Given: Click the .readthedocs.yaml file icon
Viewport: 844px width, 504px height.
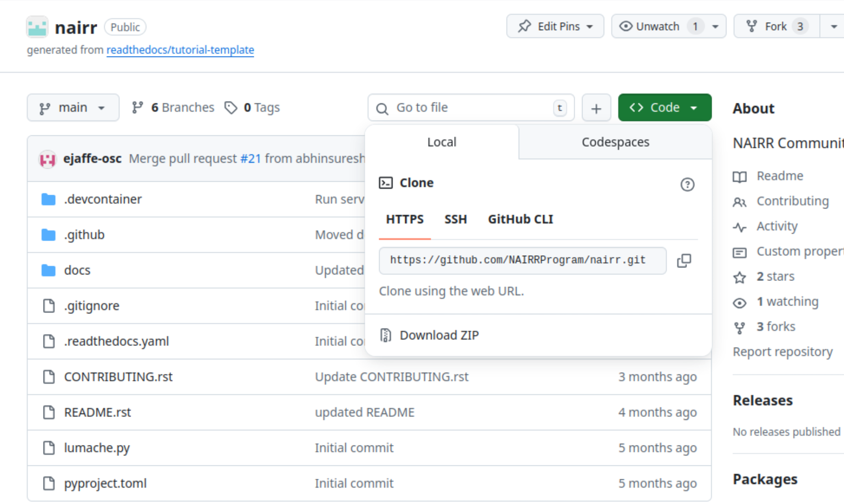Looking at the screenshot, I should coord(49,341).
